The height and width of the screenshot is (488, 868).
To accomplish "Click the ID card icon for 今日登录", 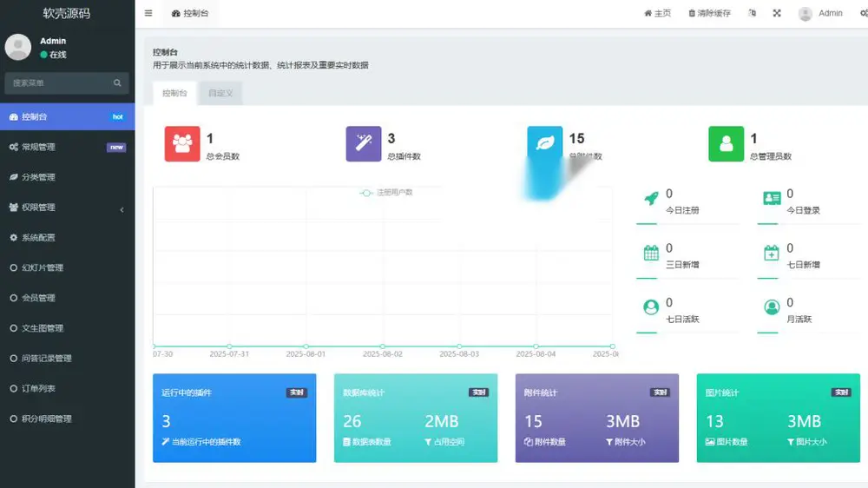I will coord(772,198).
